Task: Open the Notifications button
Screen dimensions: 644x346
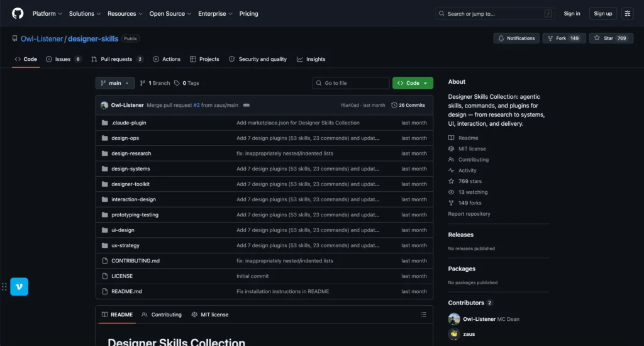Action: [516, 38]
